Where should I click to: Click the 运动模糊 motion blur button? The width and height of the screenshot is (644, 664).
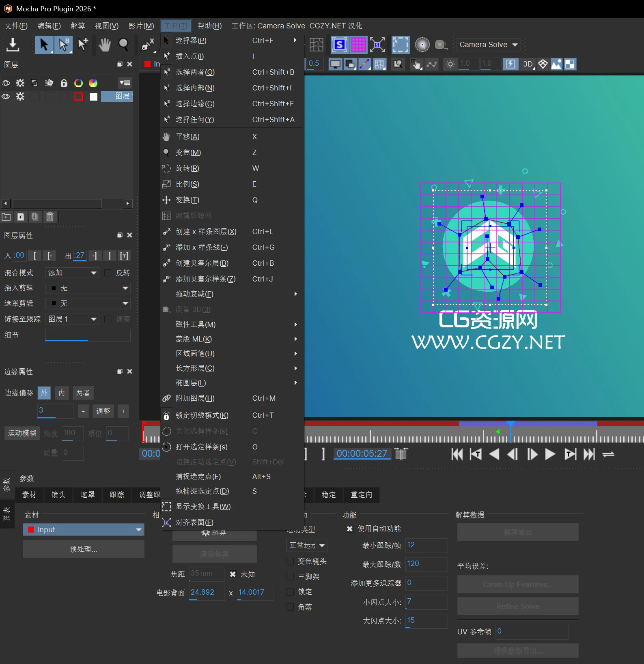22,433
